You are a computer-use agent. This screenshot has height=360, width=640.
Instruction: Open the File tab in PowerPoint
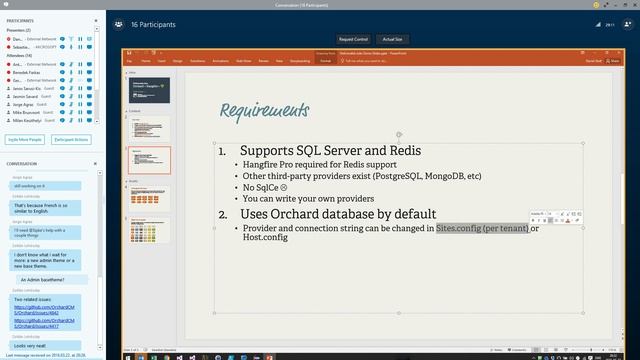(129, 61)
